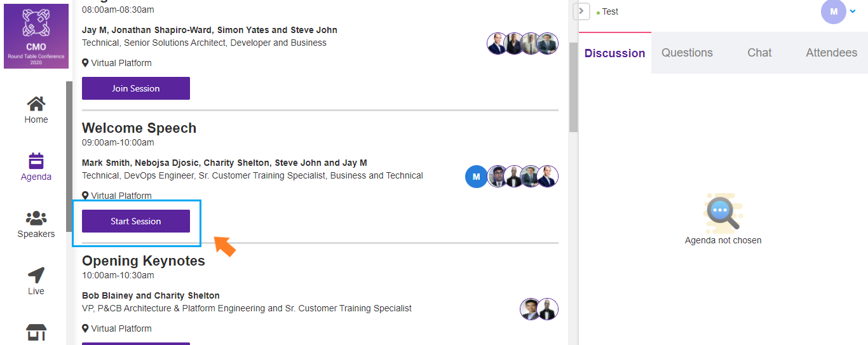Click second speaker photo in Opening Keynotes
The height and width of the screenshot is (345, 868).
tap(548, 309)
